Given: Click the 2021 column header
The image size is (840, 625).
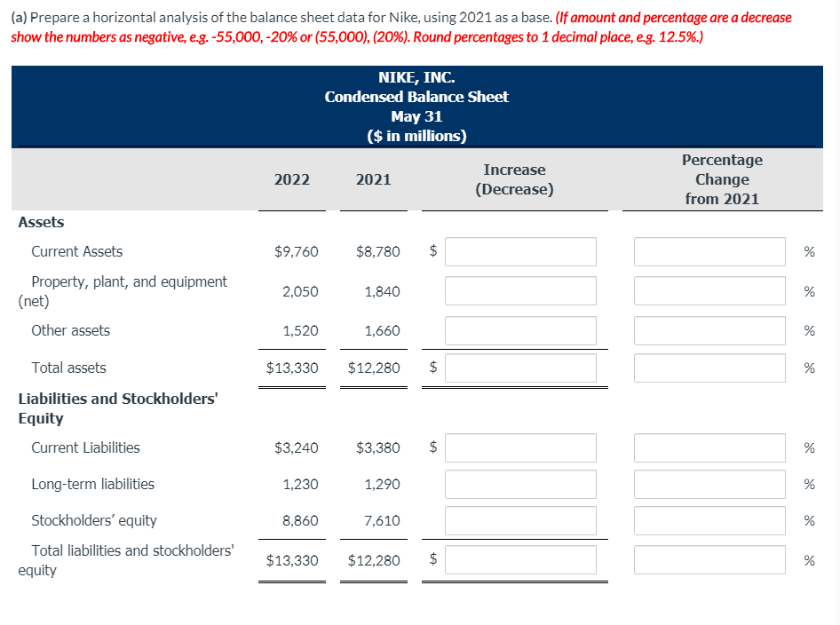Looking at the screenshot, I should [374, 179].
